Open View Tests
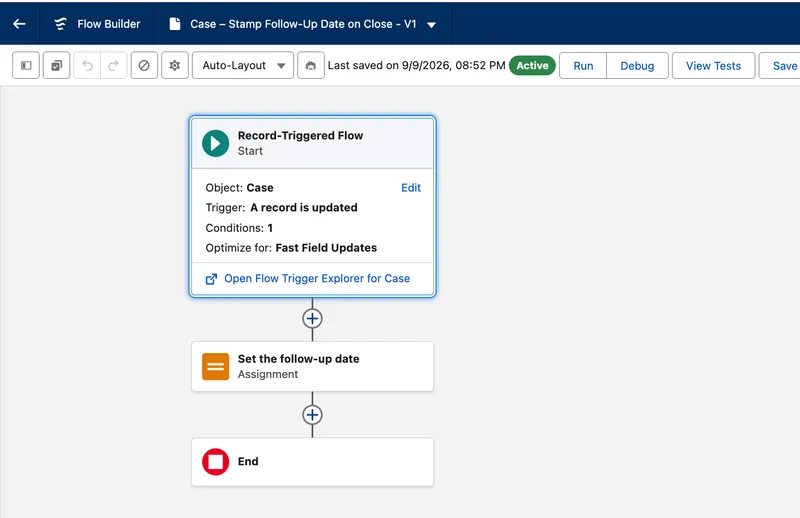 pyautogui.click(x=713, y=66)
